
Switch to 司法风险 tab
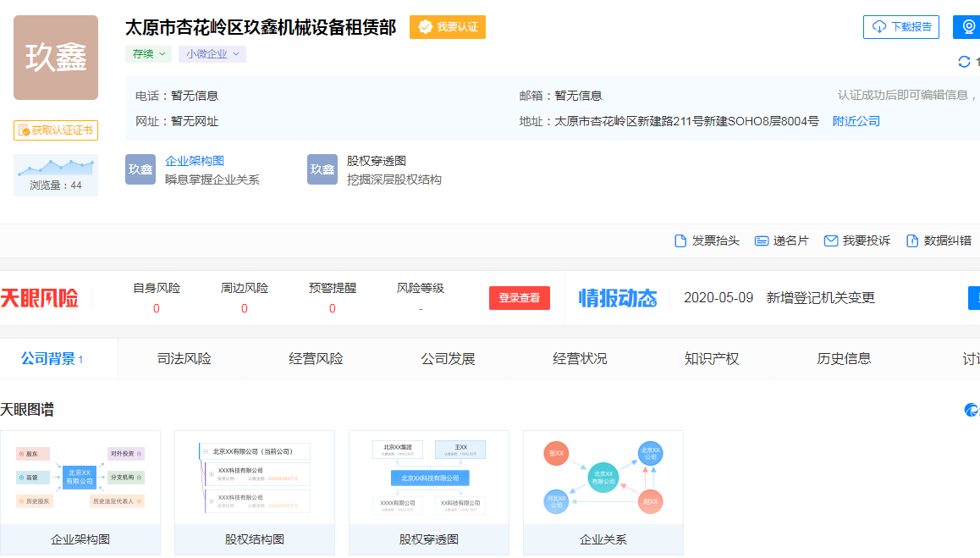tap(184, 358)
